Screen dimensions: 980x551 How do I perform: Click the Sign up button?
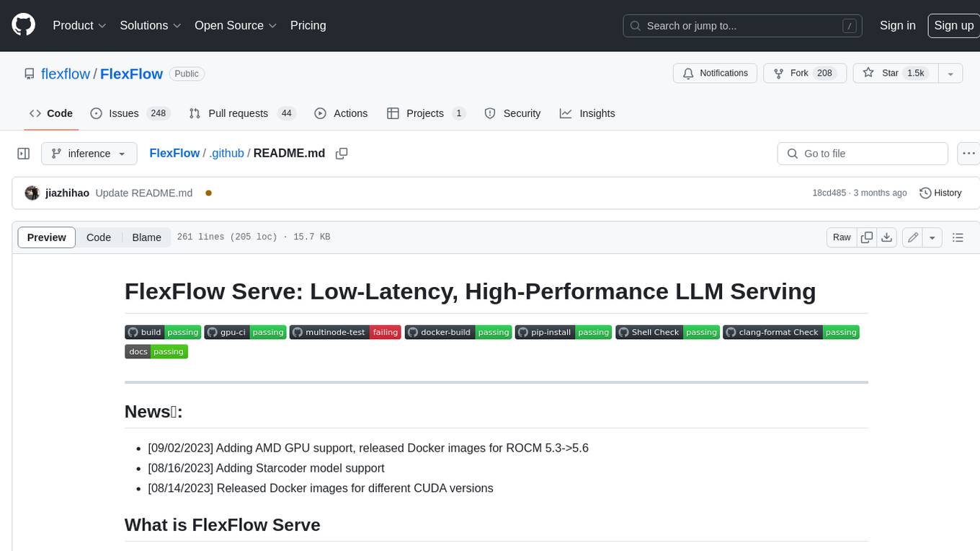[953, 25]
